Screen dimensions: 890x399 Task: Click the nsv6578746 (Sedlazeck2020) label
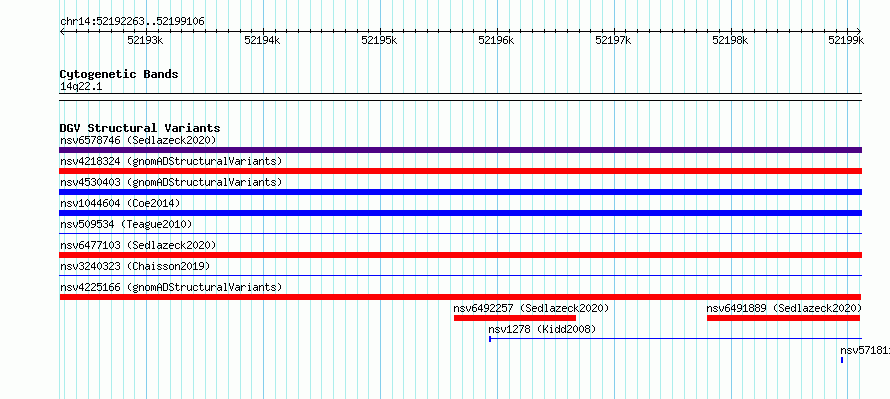[x=138, y=140]
